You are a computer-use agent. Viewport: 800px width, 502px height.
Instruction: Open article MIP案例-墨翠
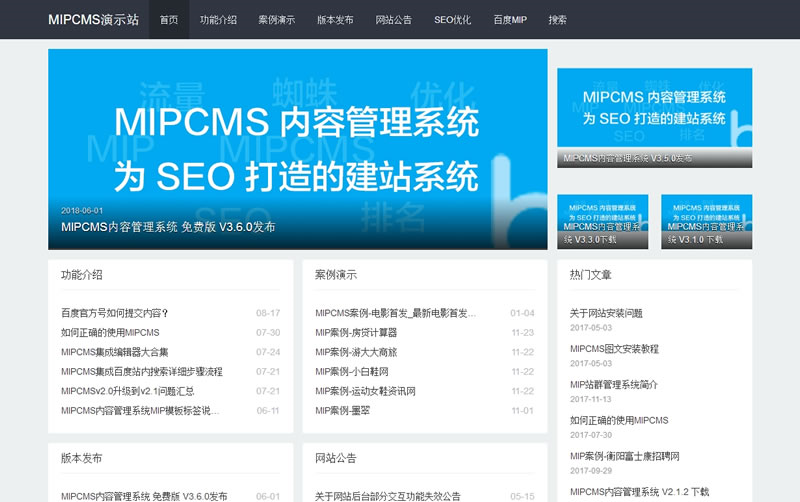point(342,410)
